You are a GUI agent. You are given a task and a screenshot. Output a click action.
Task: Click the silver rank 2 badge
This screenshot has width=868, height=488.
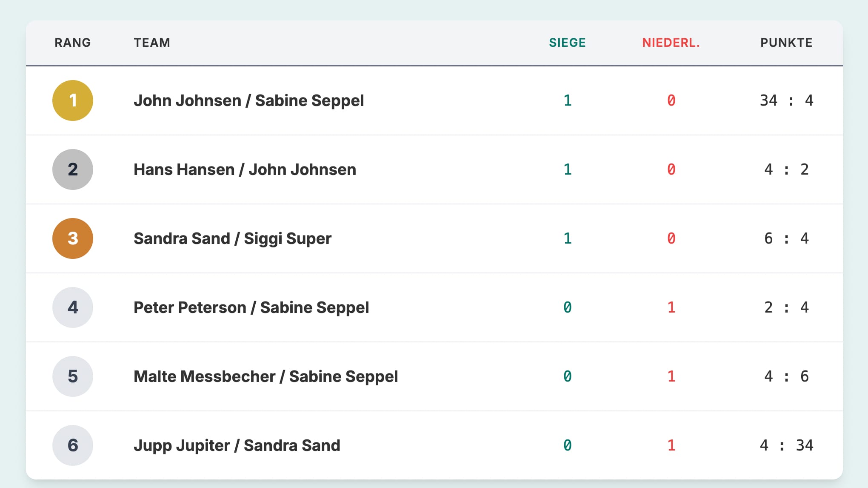(x=73, y=169)
